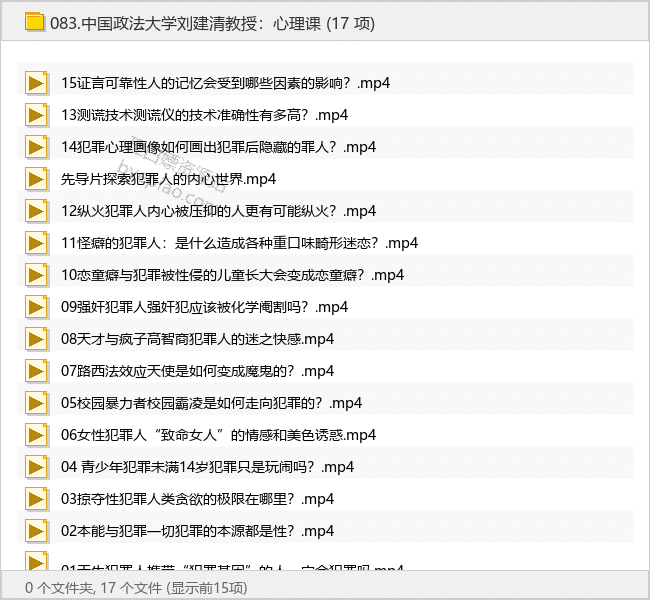
Task: Select file 10恋童癖与犯罪被性侵的儿童长大会变成恋童癖？.mp4
Action: [233, 275]
